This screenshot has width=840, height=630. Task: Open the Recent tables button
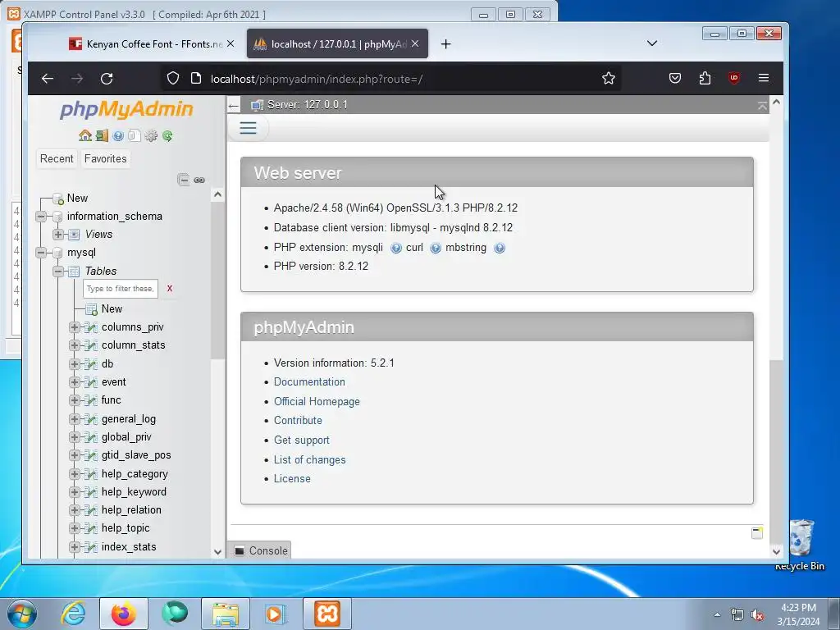tap(57, 158)
